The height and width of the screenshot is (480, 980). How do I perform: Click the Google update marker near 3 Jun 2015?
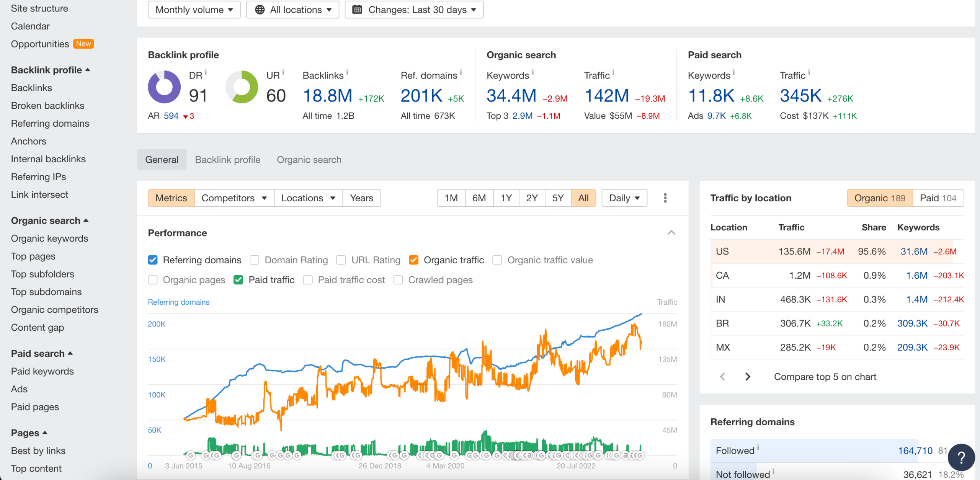(x=190, y=455)
